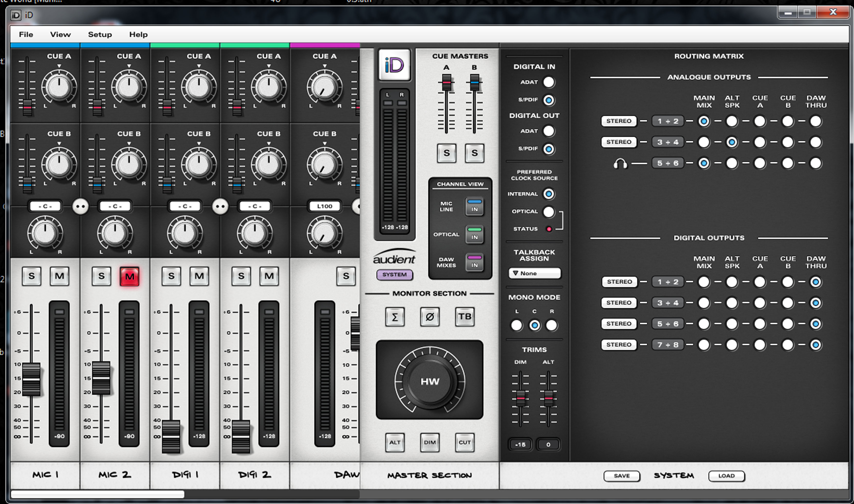Click the DIM trim value box -15
The height and width of the screenshot is (504, 854).
point(520,445)
